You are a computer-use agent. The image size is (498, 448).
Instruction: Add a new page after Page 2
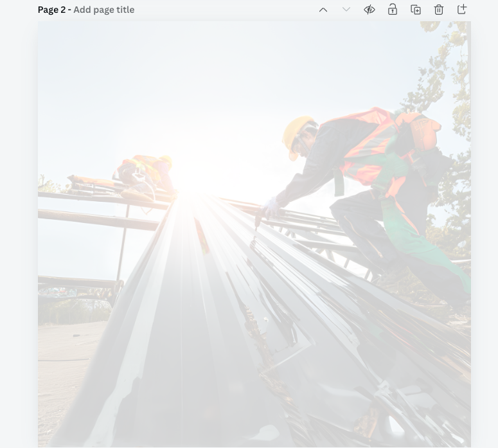pos(462,9)
